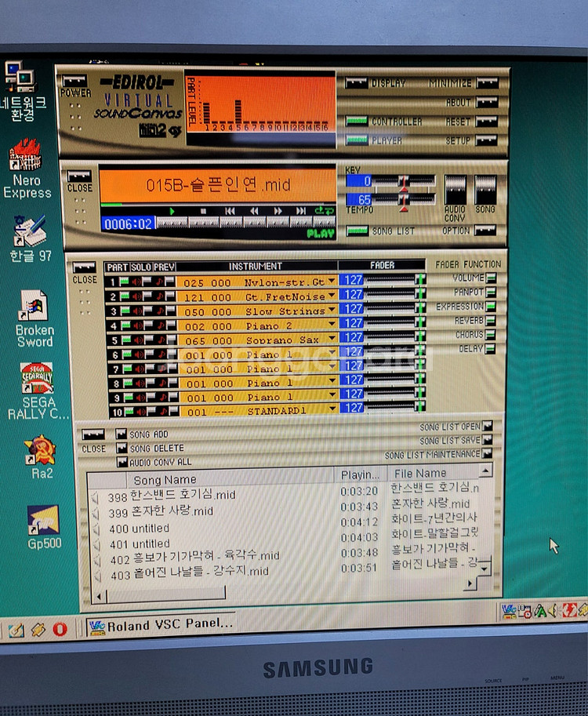Click the DISPLAY button
This screenshot has width=588, height=716.
[x=357, y=83]
